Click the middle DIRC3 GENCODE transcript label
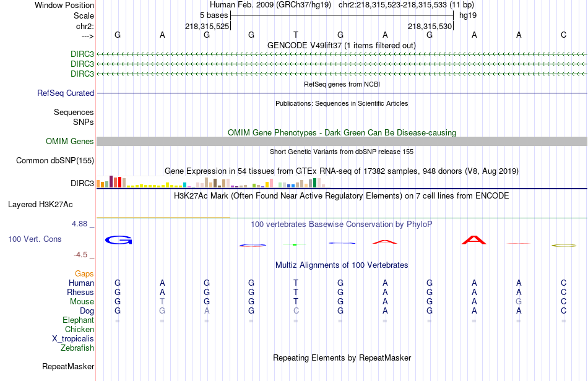The width and height of the screenshot is (588, 381). [x=82, y=64]
